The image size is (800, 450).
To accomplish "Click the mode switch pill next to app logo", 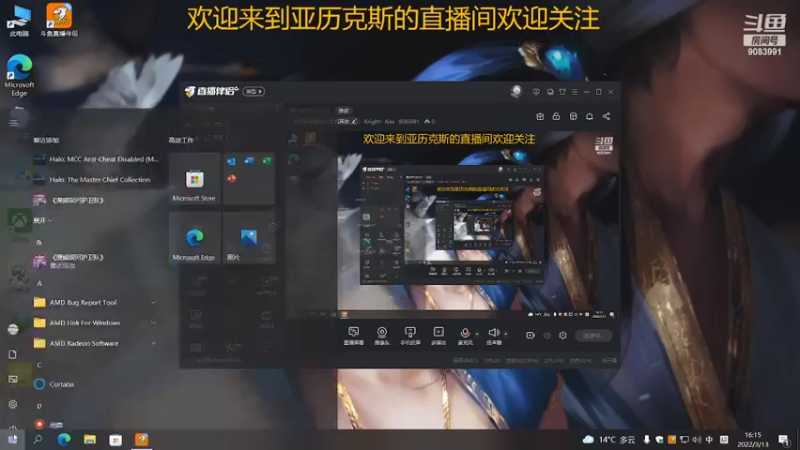I will tap(254, 91).
